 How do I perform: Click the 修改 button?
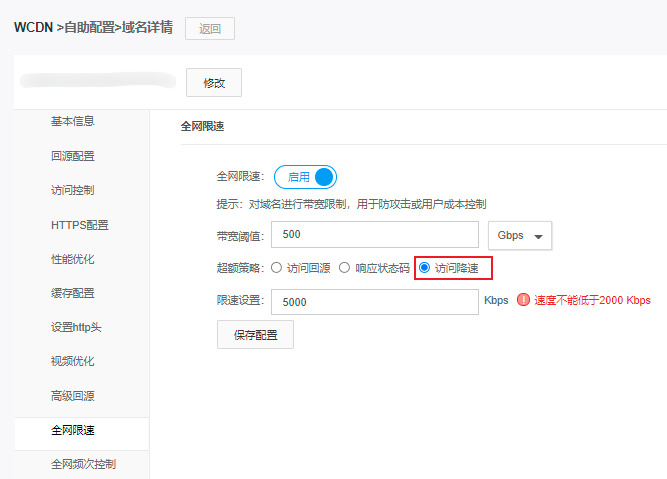pos(214,83)
